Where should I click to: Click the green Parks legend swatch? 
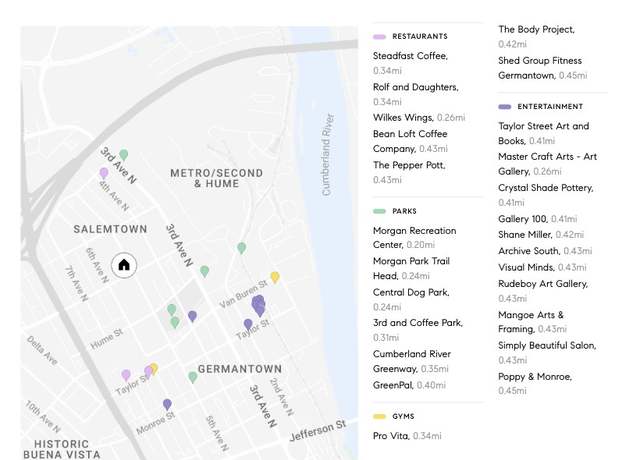379,212
